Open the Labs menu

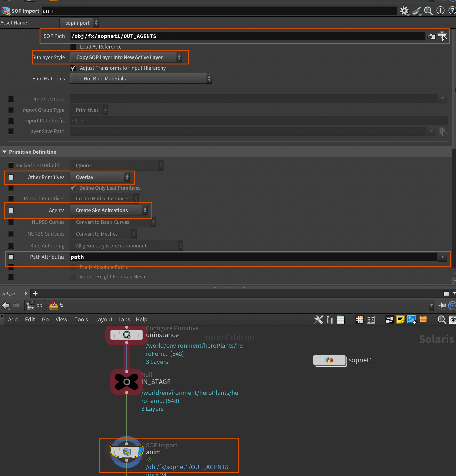coord(124,320)
